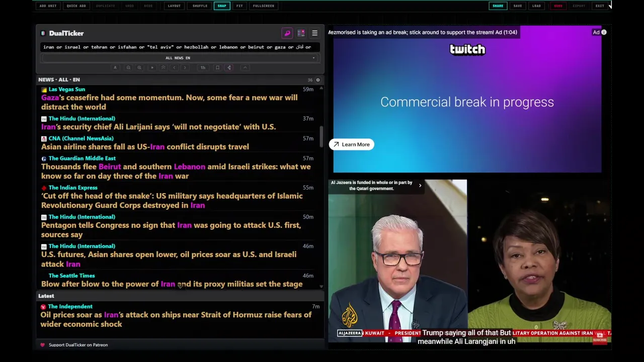Open the news feed settings gear icon

click(317, 80)
